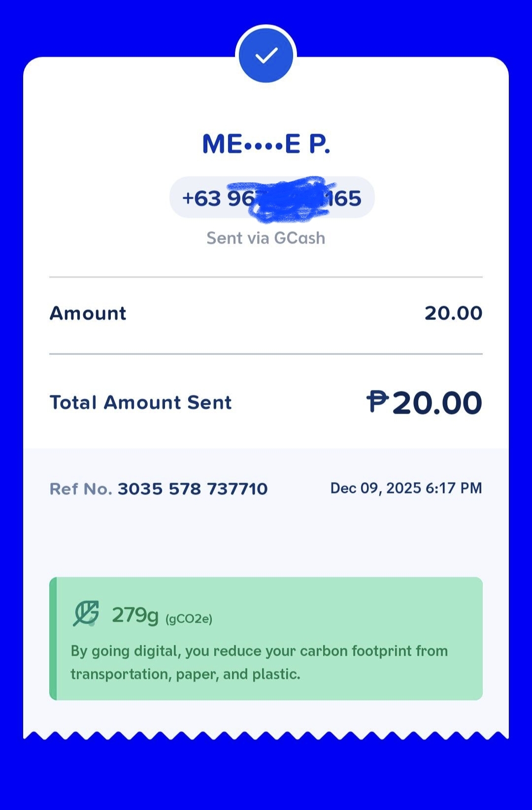532x810 pixels.
Task: Click the green leaf carbon icon
Action: [86, 614]
